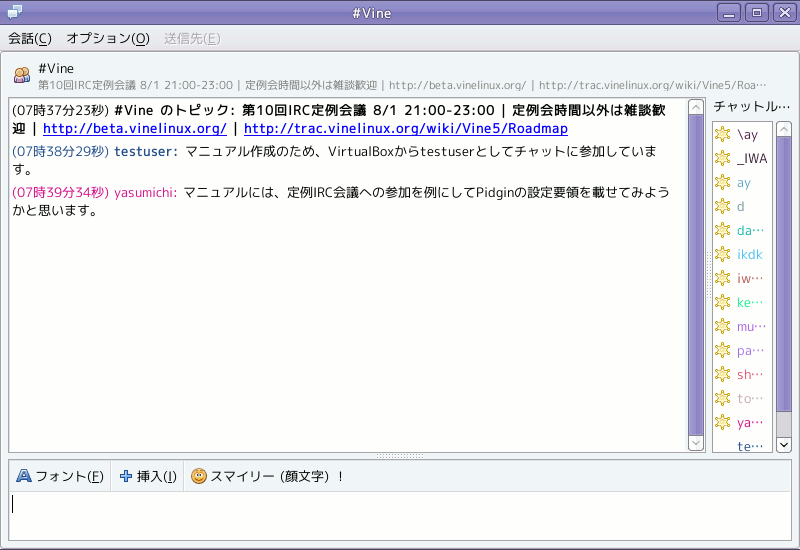
Task: Close the #Vine chat window
Action: [x=785, y=13]
